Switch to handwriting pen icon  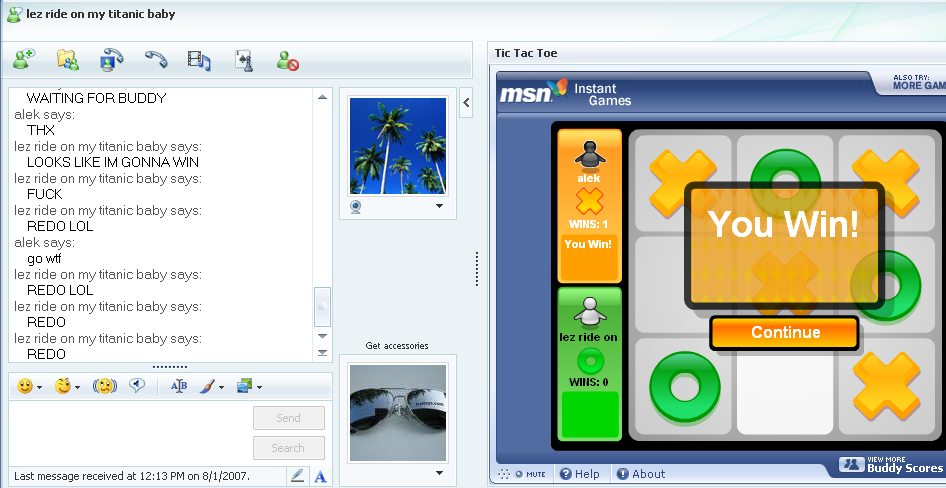(297, 475)
